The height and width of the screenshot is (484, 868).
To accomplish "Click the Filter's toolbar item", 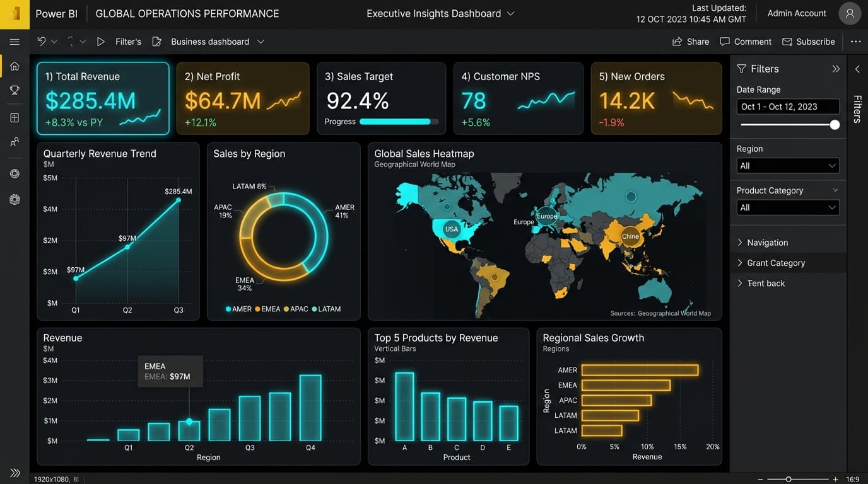I will click(x=128, y=42).
